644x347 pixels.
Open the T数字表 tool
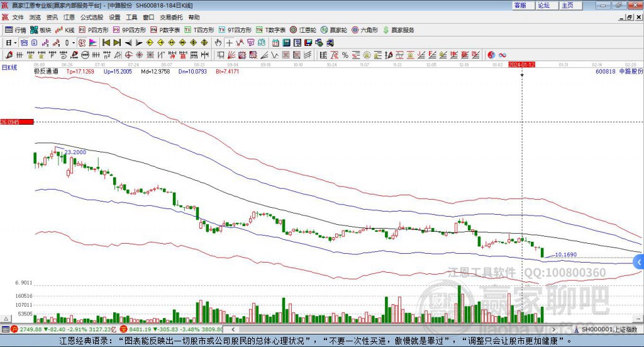(x=271, y=30)
